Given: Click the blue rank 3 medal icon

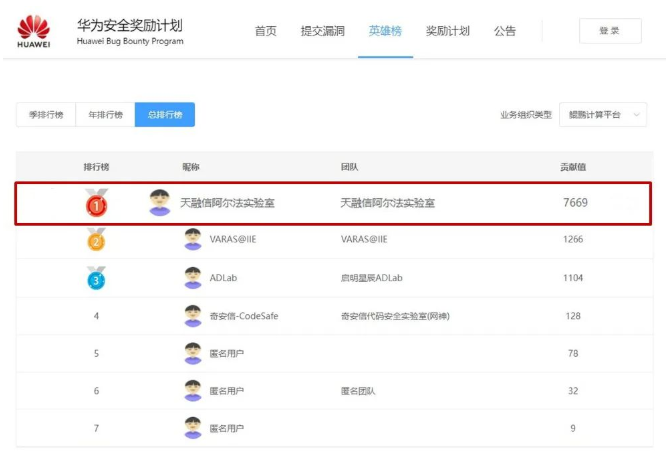Looking at the screenshot, I should coord(96,277).
